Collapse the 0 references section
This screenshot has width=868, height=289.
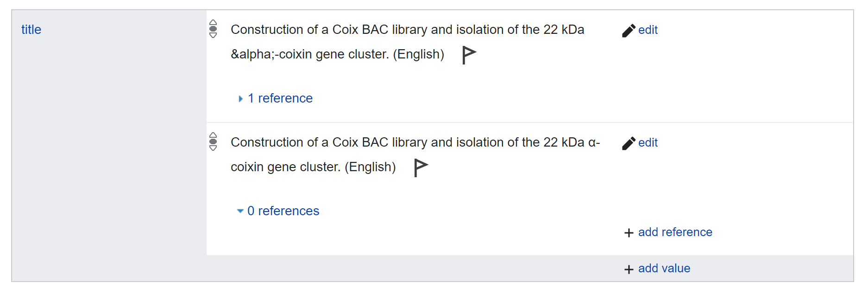point(283,211)
